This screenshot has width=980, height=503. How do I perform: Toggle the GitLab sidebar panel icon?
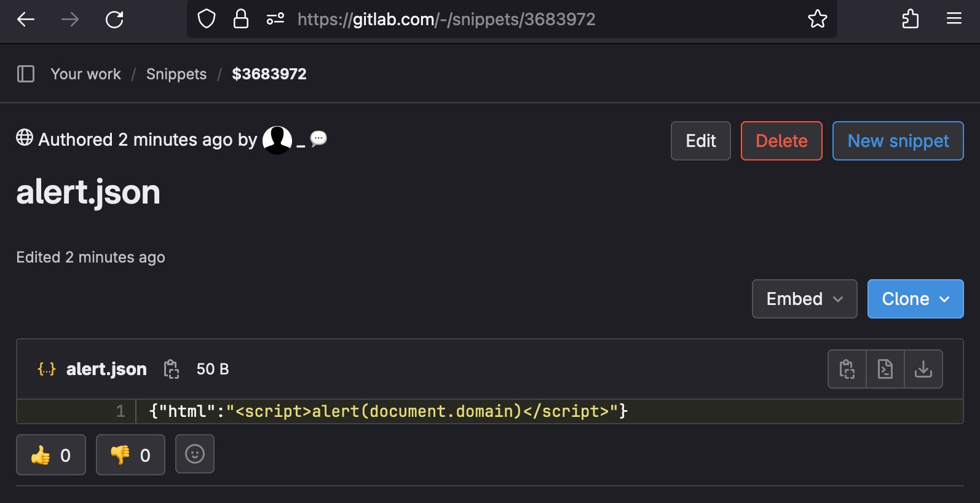[x=26, y=74]
